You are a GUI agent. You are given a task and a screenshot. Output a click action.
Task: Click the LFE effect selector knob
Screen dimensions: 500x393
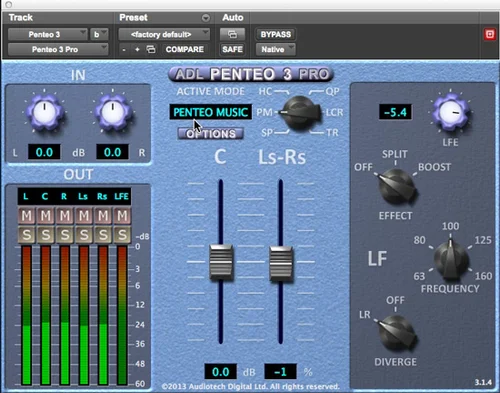point(396,187)
